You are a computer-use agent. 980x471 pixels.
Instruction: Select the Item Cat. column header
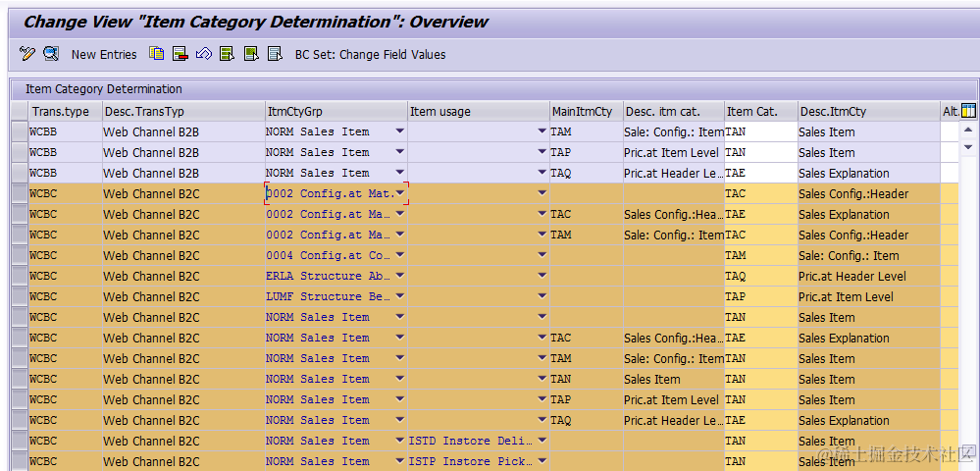[x=760, y=111]
